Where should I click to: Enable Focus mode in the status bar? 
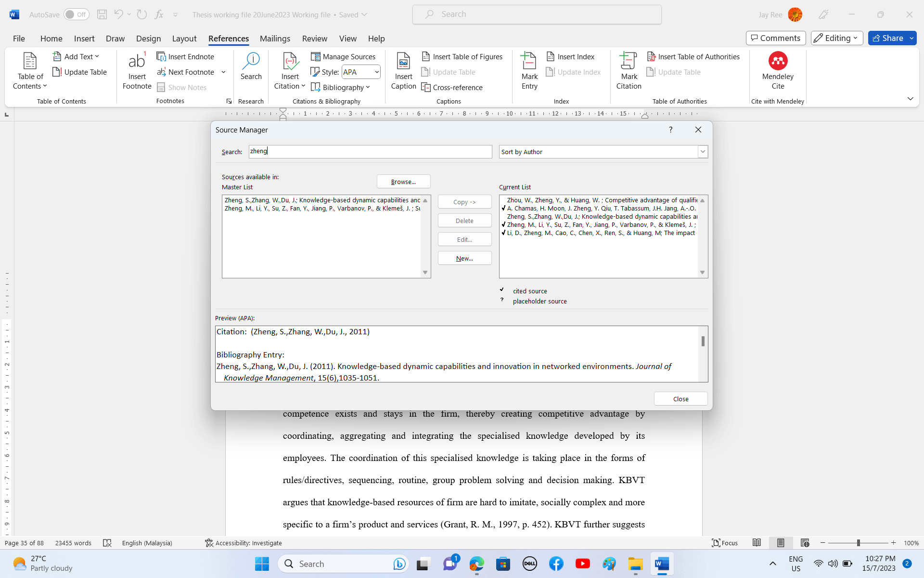[725, 543]
